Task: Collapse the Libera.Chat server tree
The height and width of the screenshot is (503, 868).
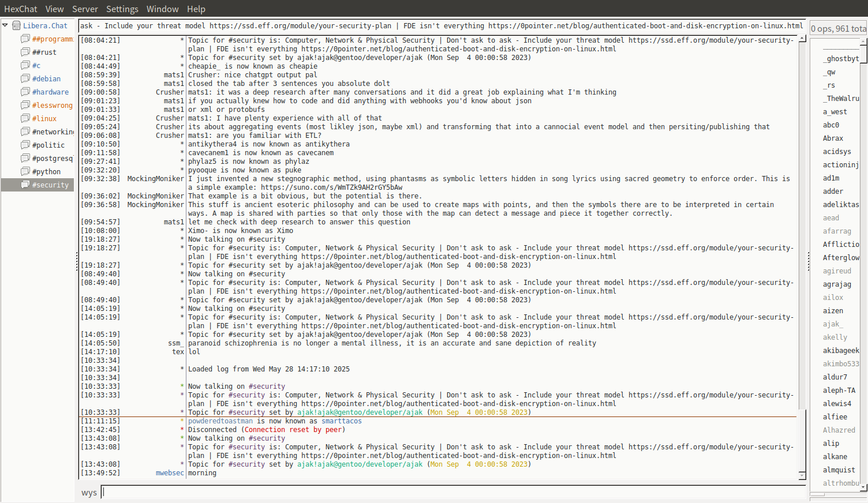Action: (x=5, y=25)
